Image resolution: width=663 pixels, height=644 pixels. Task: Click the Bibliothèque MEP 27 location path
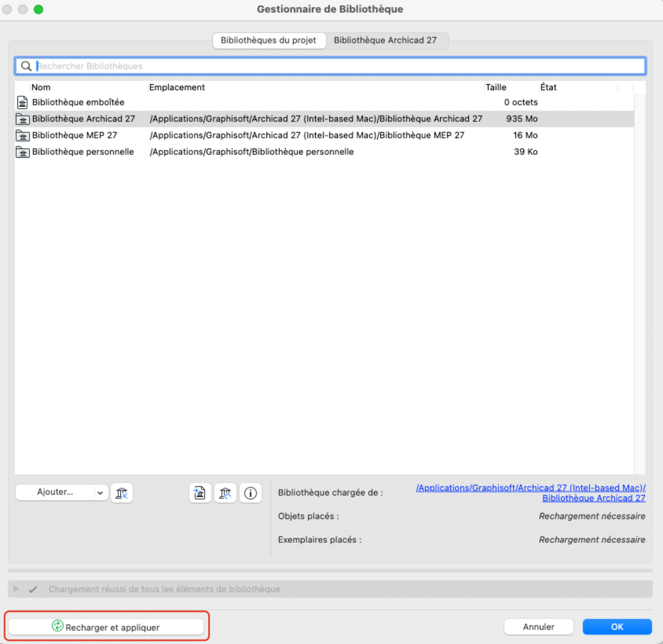(307, 135)
